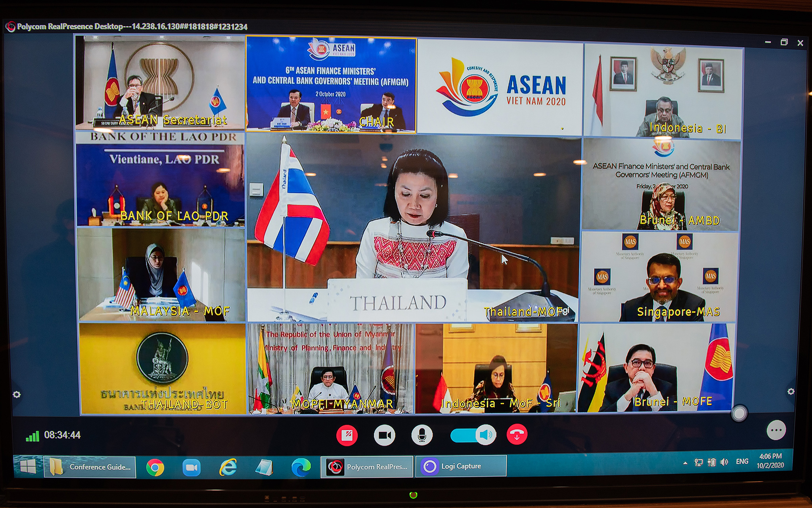The width and height of the screenshot is (812, 508).
Task: Expand the hidden system tray icons arrow
Action: pyautogui.click(x=685, y=463)
